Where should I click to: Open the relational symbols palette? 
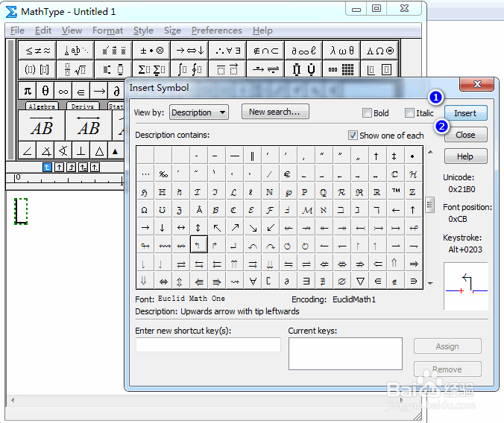click(x=37, y=51)
